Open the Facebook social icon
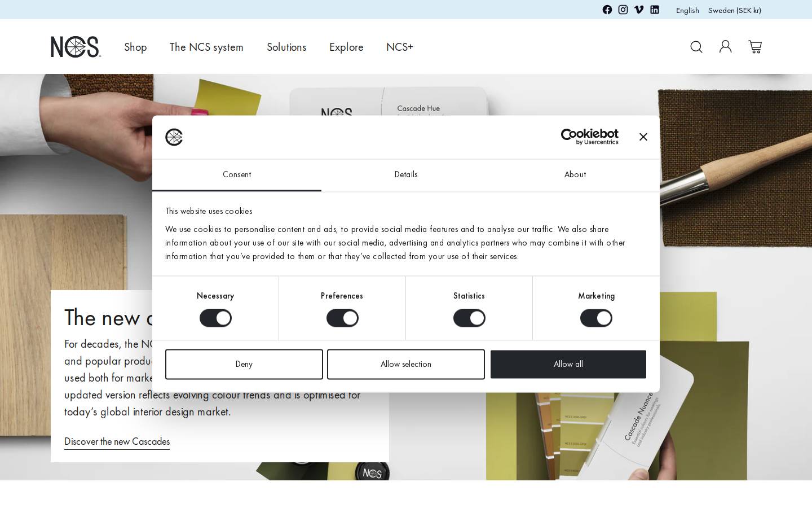This screenshot has width=812, height=508. tap(607, 10)
